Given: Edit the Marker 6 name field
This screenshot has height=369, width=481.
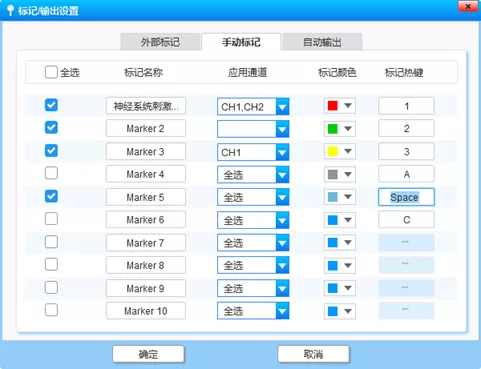Looking at the screenshot, I should coord(146,220).
